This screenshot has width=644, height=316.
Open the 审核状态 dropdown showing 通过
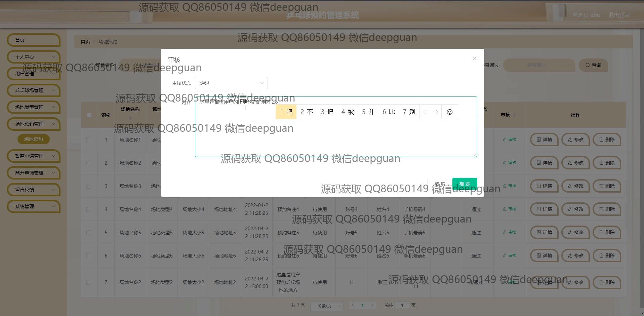tap(231, 83)
